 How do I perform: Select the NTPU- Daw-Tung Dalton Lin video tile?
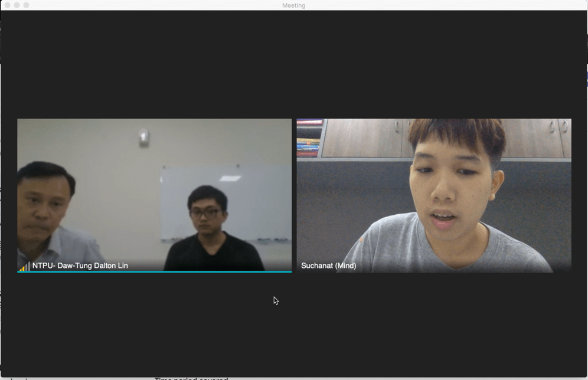click(x=155, y=196)
